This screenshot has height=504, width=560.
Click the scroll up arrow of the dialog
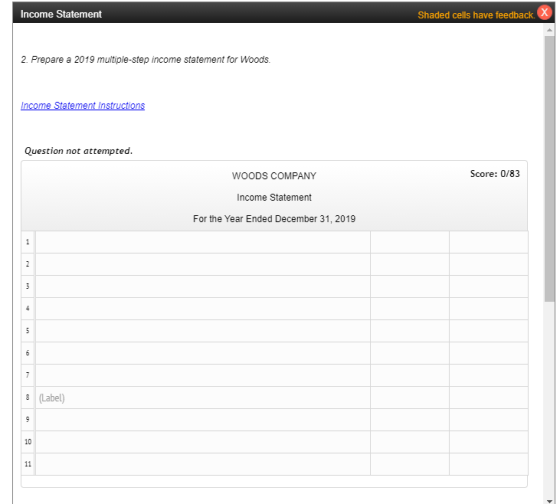click(x=549, y=30)
